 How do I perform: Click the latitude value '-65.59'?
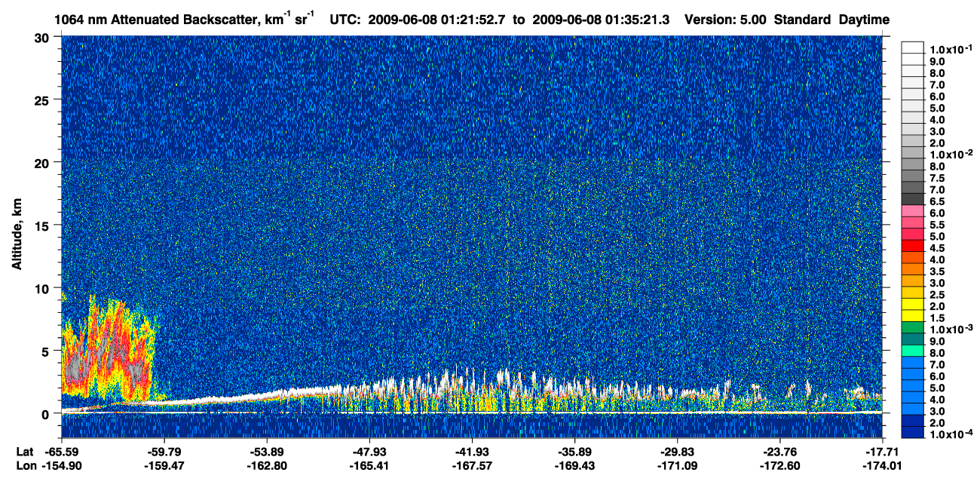coord(61,452)
